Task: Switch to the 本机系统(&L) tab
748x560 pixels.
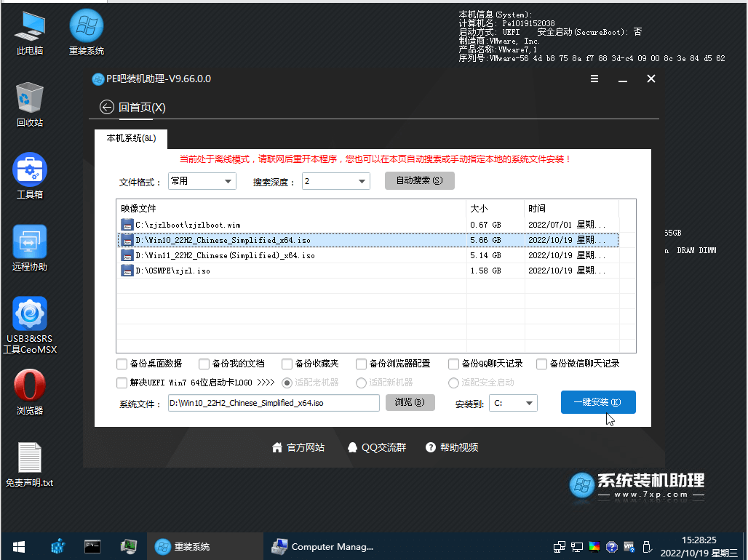Action: click(131, 138)
